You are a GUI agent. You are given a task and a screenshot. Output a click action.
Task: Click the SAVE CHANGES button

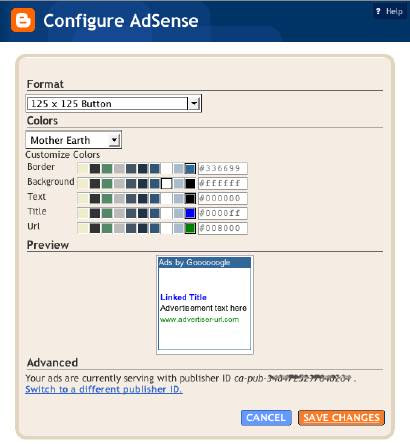(341, 418)
